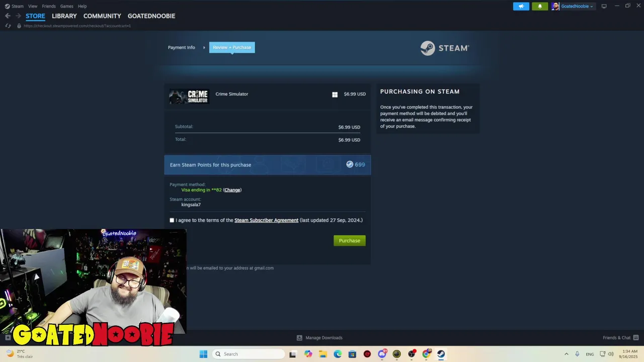Click the GoatedNoobie profile avatar
This screenshot has width=644, height=362.
pos(555,6)
